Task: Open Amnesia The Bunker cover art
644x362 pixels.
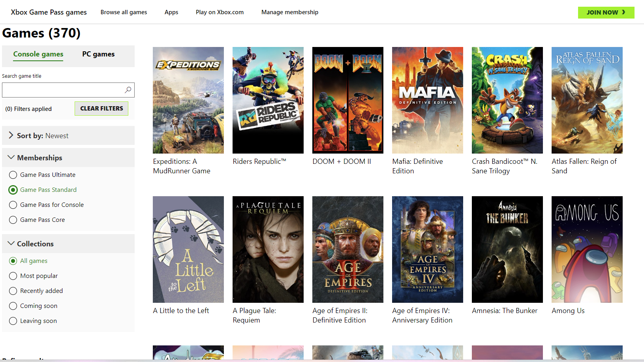Action: [507, 249]
